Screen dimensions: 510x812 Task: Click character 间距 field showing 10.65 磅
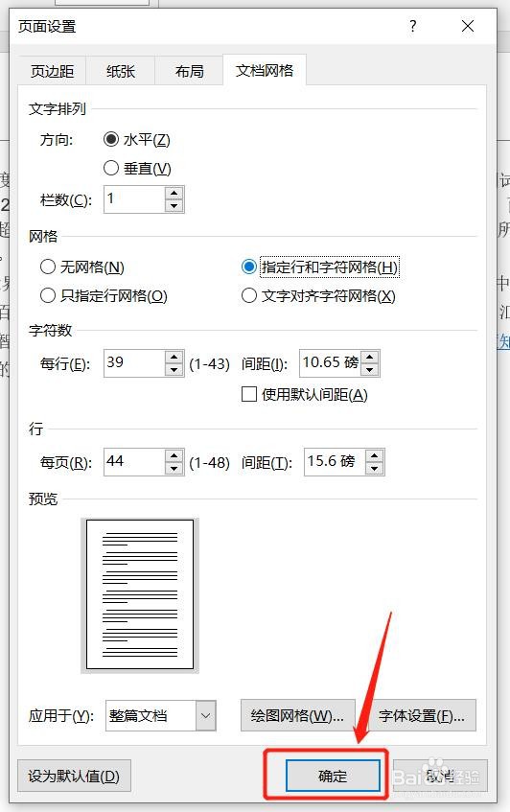330,363
